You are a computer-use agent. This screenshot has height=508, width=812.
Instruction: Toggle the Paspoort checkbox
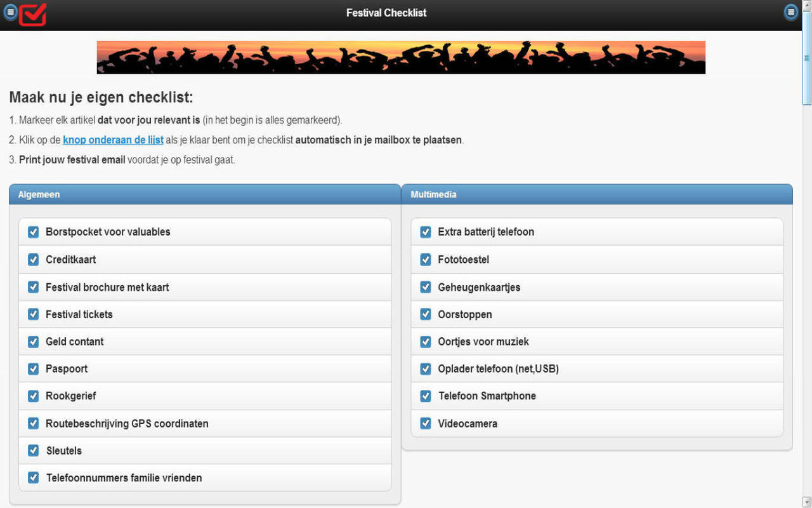34,369
